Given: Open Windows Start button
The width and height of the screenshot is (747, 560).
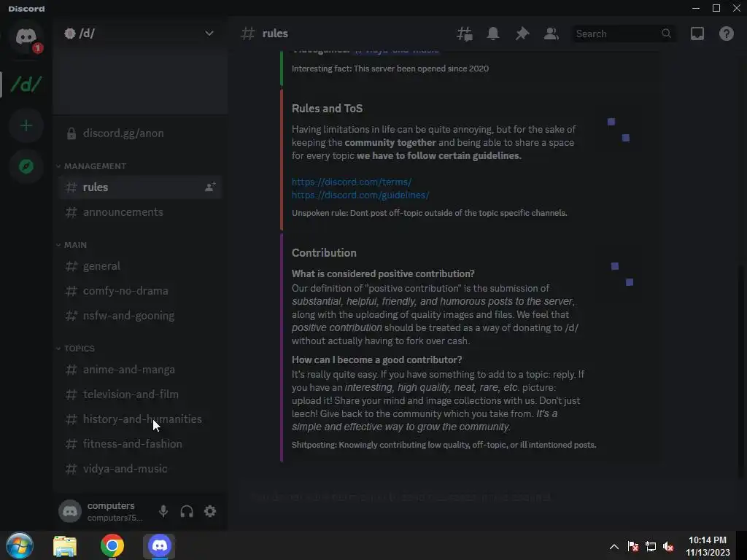Looking at the screenshot, I should [x=20, y=545].
